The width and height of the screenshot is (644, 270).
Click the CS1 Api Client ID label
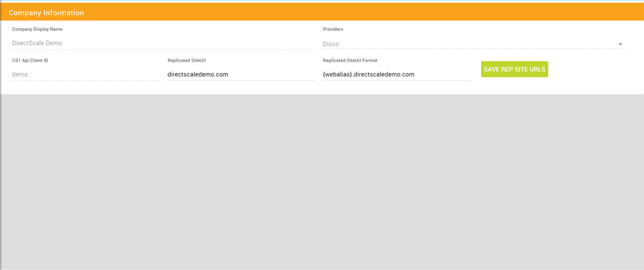(x=30, y=61)
